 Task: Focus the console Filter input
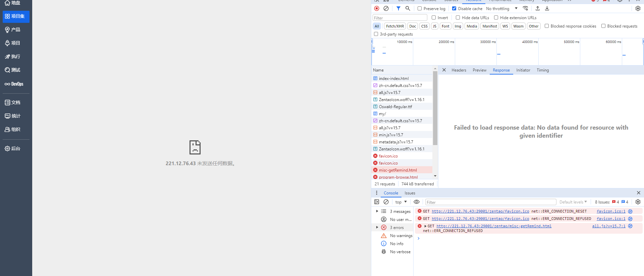click(x=491, y=202)
